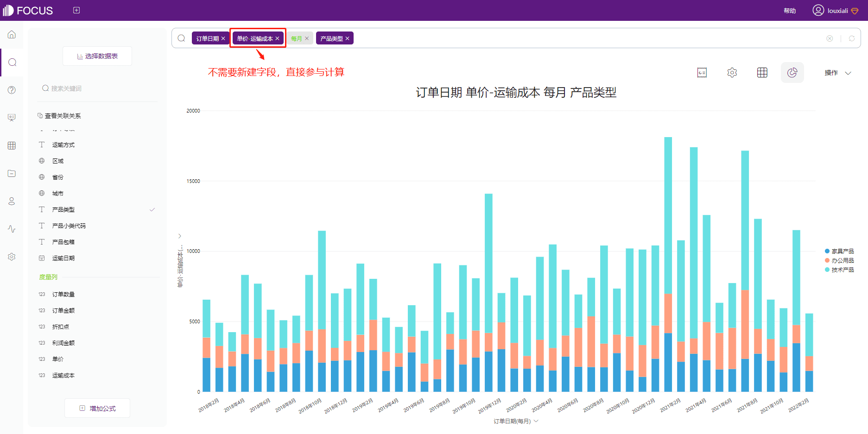Click 增加公式 button
Image resolution: width=868 pixels, height=434 pixels.
pyautogui.click(x=97, y=408)
